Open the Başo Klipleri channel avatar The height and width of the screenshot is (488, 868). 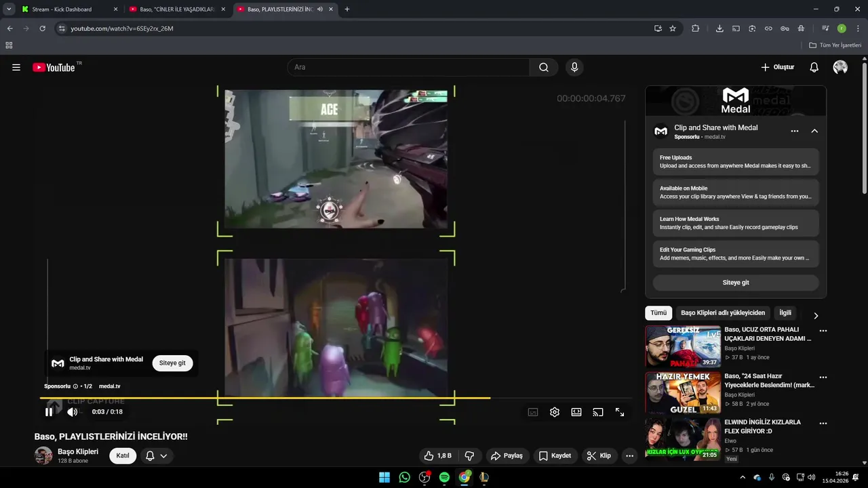coord(43,455)
